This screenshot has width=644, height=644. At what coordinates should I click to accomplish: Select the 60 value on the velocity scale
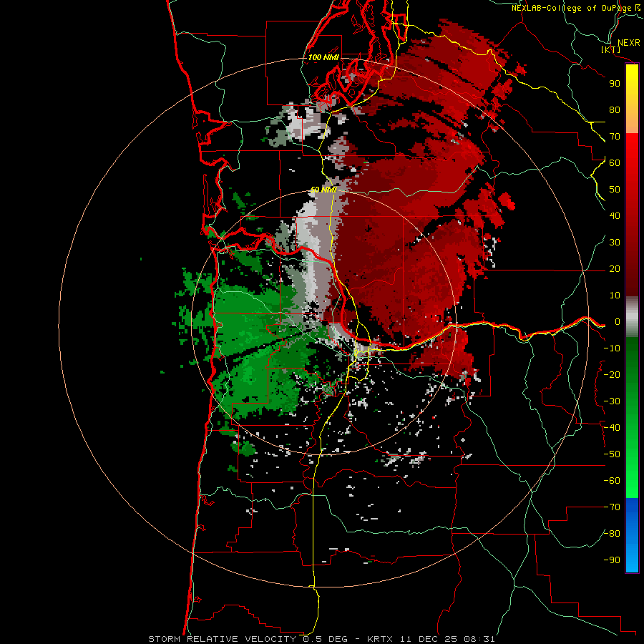[615, 162]
